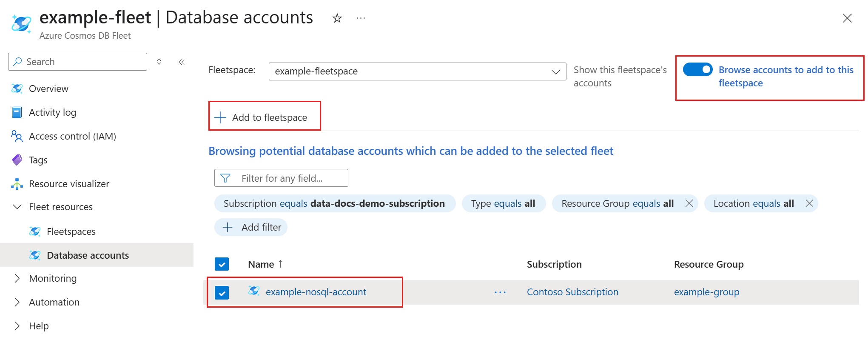Image resolution: width=868 pixels, height=357 pixels.
Task: Expand the Monitoring section
Action: coord(17,278)
